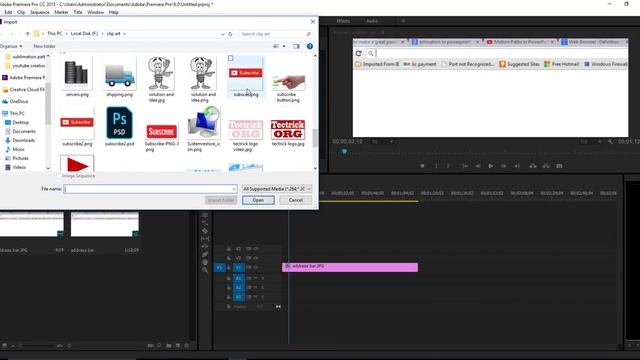The width and height of the screenshot is (640, 360).
Task: Open the view options dropdown arrow
Action: (x=284, y=46)
